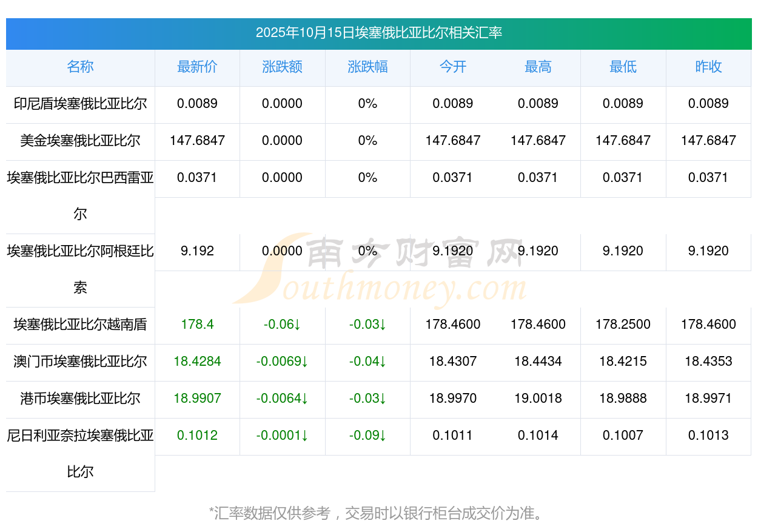This screenshot has height=532, width=758.
Task: Click the 最新价 column header
Action: coord(197,67)
